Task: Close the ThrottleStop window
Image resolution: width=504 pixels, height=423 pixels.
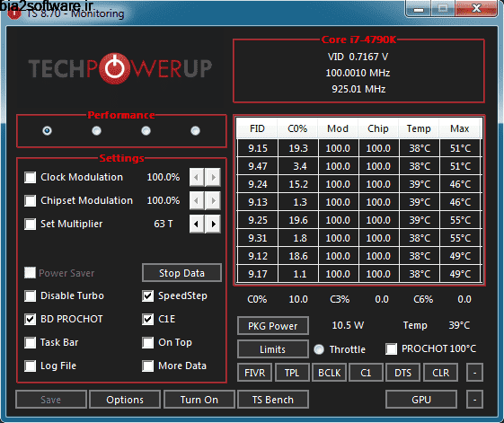Action: click(x=477, y=8)
